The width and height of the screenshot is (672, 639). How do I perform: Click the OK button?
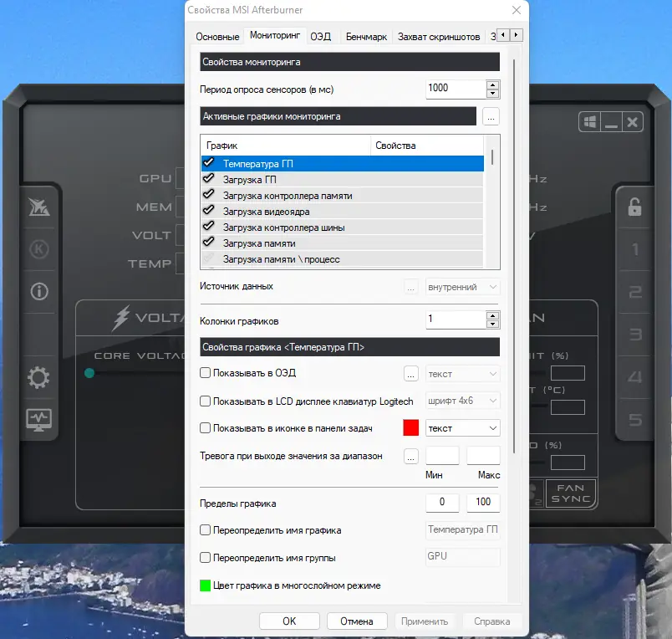coord(289,621)
